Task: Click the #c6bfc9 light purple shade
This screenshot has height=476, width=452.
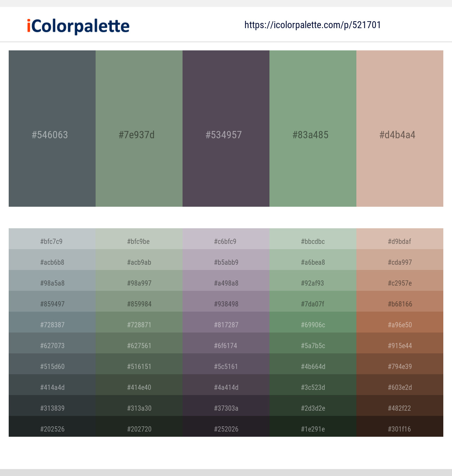Action: [226, 241]
